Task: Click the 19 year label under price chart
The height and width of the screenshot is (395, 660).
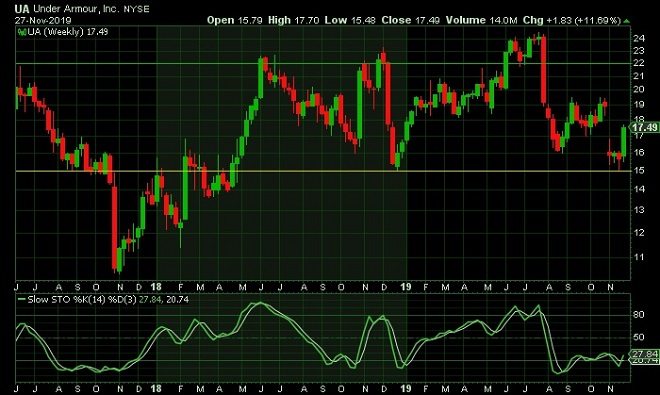Action: [405, 287]
